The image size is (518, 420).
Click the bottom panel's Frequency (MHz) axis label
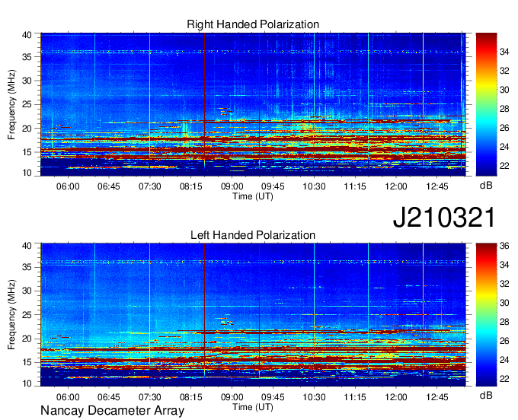pyautogui.click(x=11, y=315)
